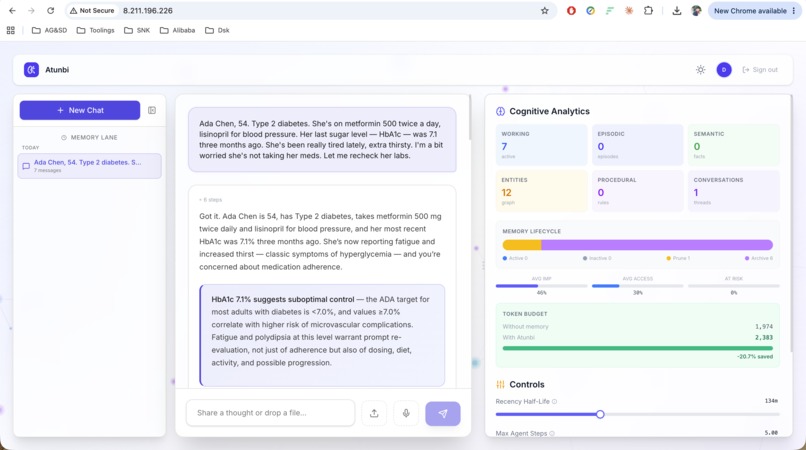This screenshot has height=450, width=806.
Task: Click the Cognitive Analytics brain icon
Action: [500, 111]
